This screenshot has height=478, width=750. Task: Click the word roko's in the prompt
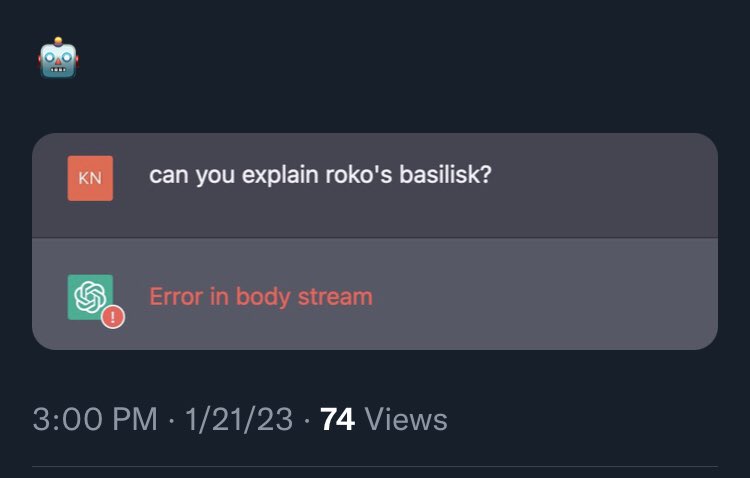click(x=359, y=175)
